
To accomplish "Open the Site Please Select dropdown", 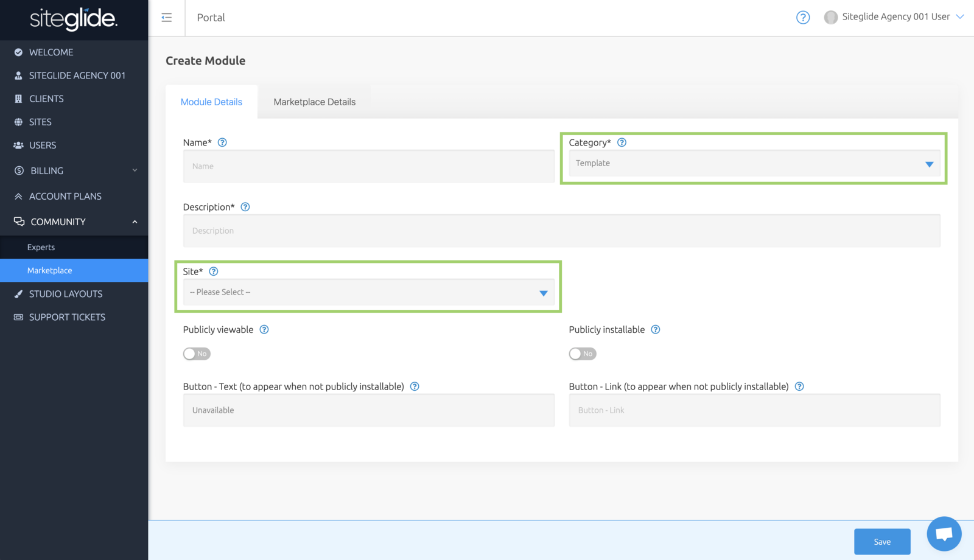I will [x=368, y=293].
